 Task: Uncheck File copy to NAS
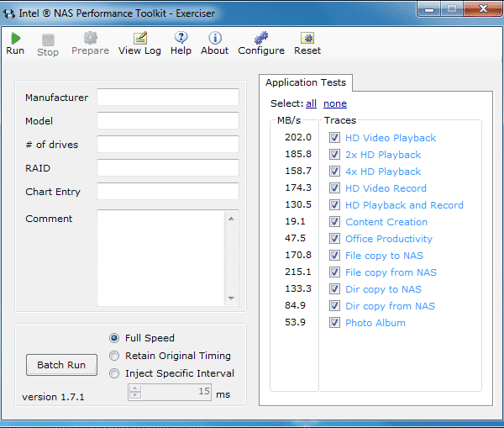pyautogui.click(x=334, y=255)
